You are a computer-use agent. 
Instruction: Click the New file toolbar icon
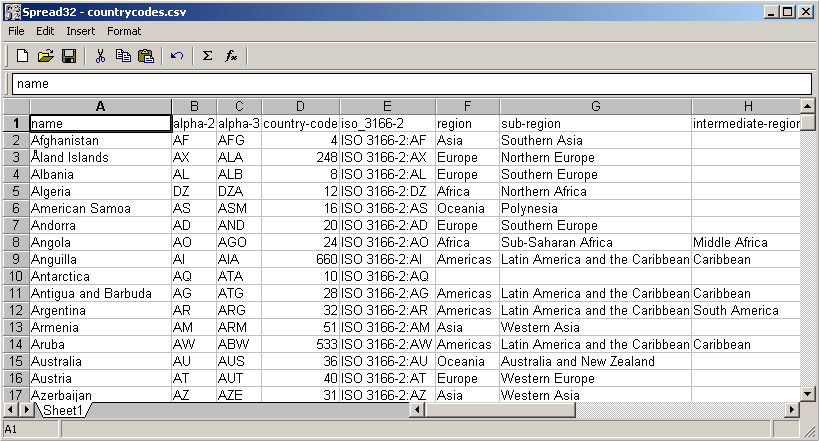click(x=22, y=56)
